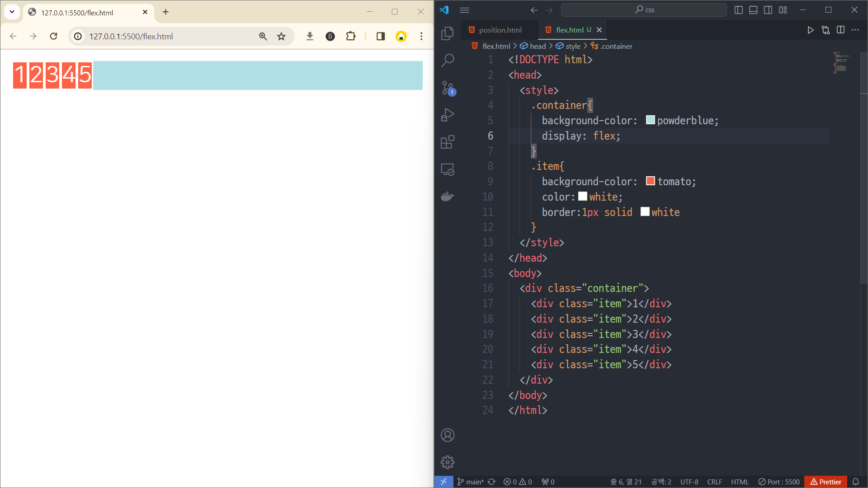868x488 pixels.
Task: Click the Port : 5500 status button
Action: click(779, 482)
